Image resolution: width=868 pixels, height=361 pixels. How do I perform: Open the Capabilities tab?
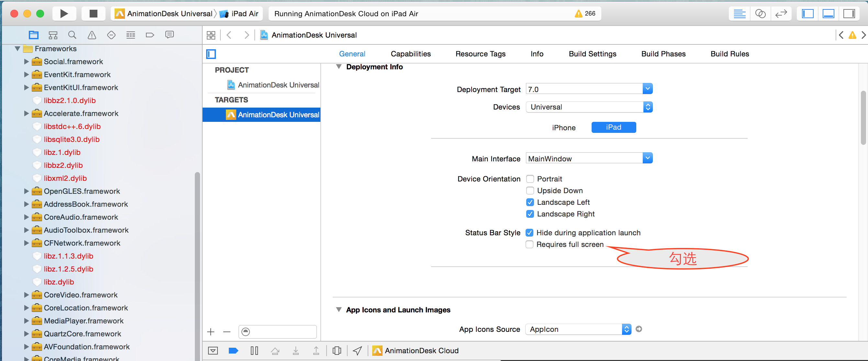[x=410, y=54]
